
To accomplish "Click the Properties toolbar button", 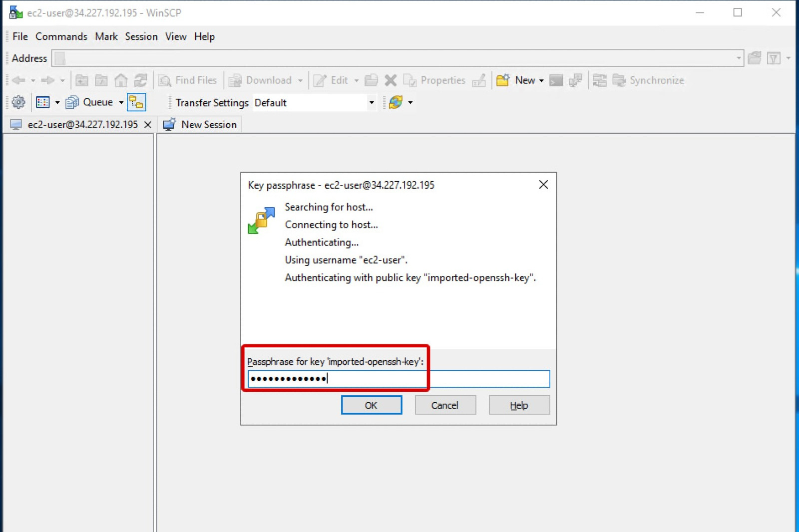I will 434,80.
